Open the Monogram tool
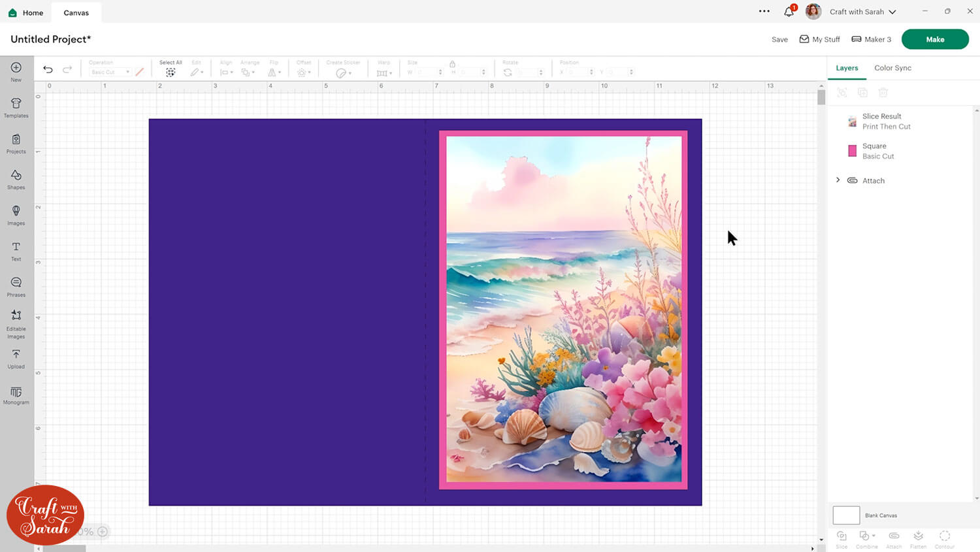Viewport: 980px width, 552px height. [x=16, y=395]
